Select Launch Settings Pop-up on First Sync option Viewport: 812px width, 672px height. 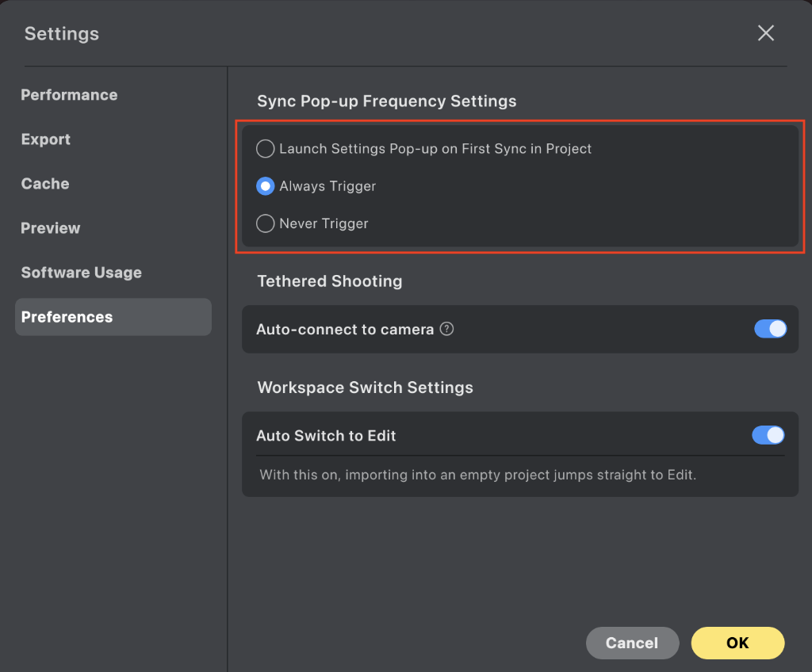265,148
